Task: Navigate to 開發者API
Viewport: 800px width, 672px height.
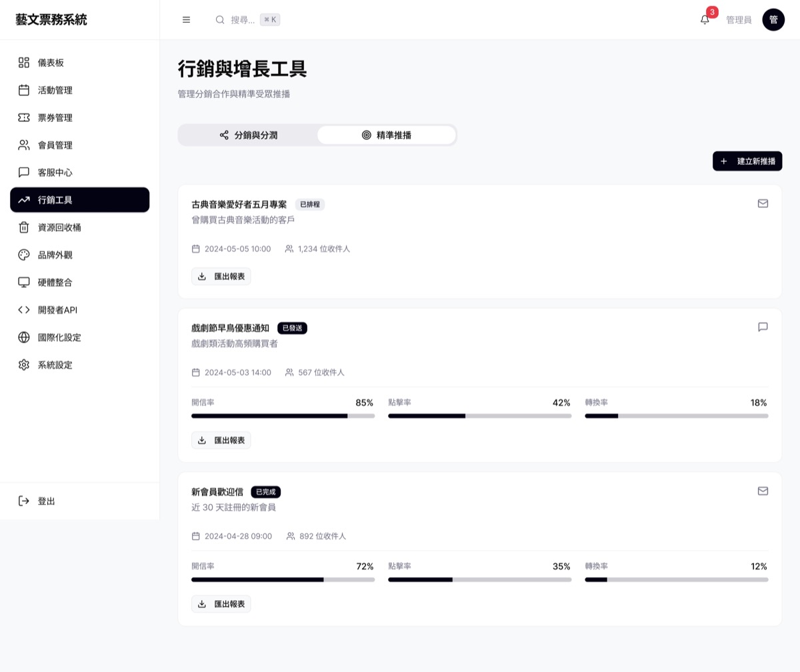Action: click(x=80, y=309)
